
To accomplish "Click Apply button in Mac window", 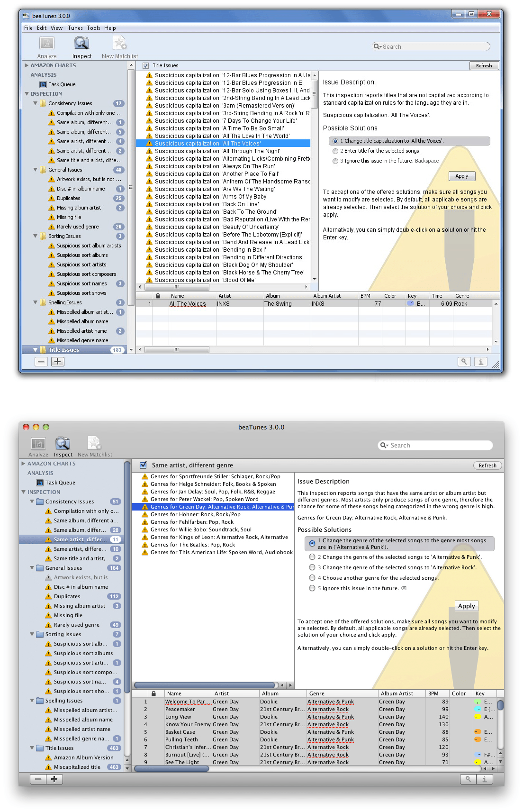I will click(466, 606).
